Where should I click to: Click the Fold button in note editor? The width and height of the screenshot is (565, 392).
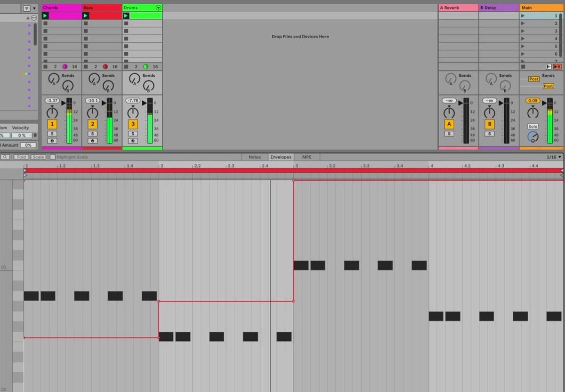click(x=21, y=157)
